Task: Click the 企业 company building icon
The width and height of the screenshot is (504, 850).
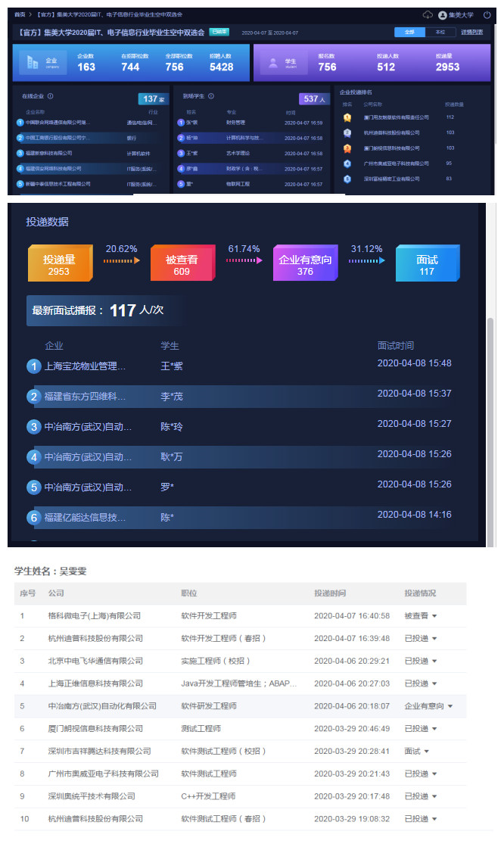Action: point(32,63)
